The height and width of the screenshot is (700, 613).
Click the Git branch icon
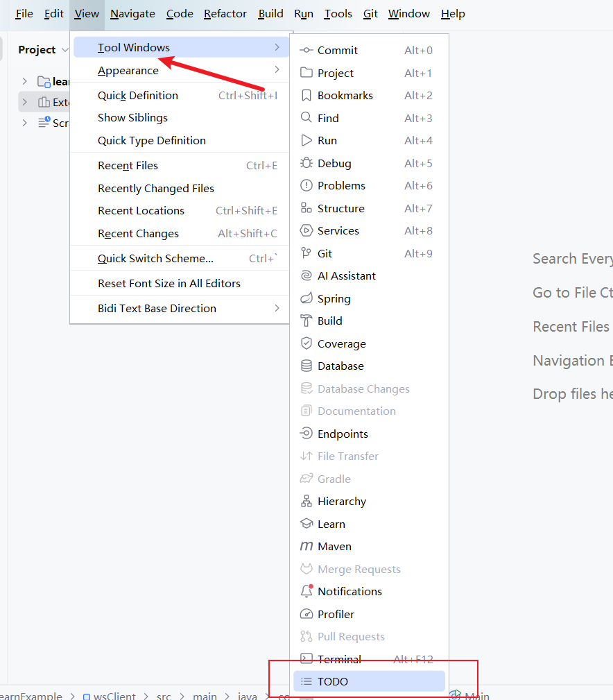(306, 253)
